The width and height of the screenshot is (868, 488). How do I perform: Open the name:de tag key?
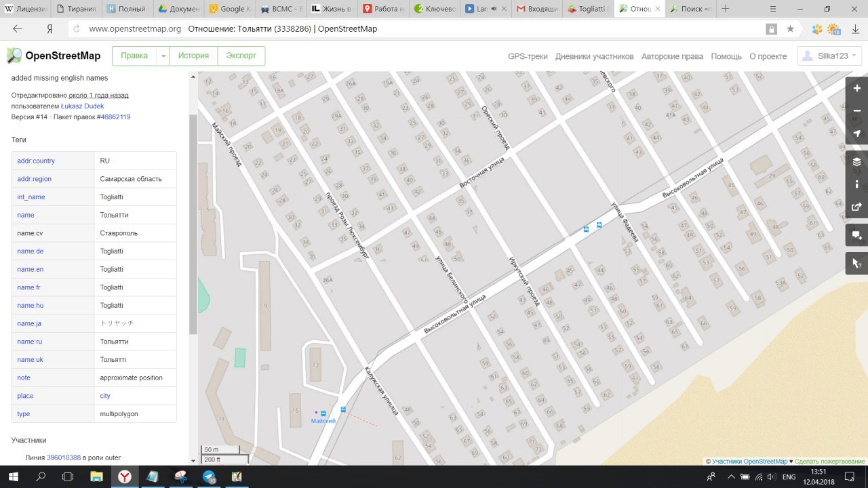[x=31, y=251]
